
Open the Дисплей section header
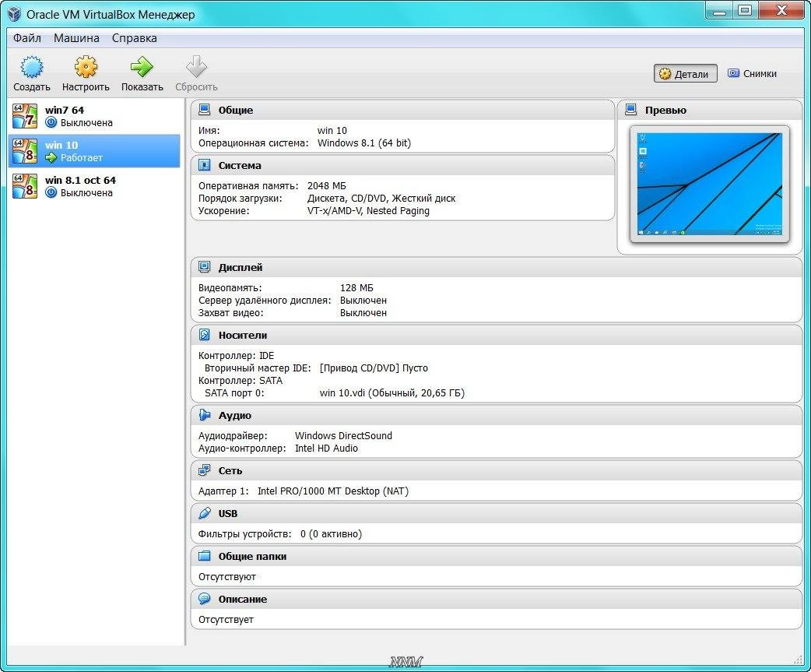click(496, 267)
